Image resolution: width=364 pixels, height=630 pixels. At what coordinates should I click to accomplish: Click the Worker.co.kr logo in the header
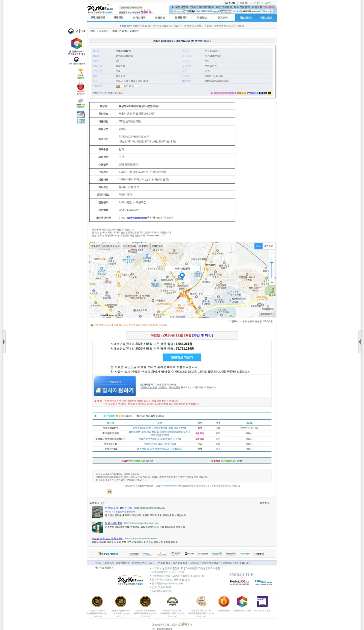click(x=100, y=8)
